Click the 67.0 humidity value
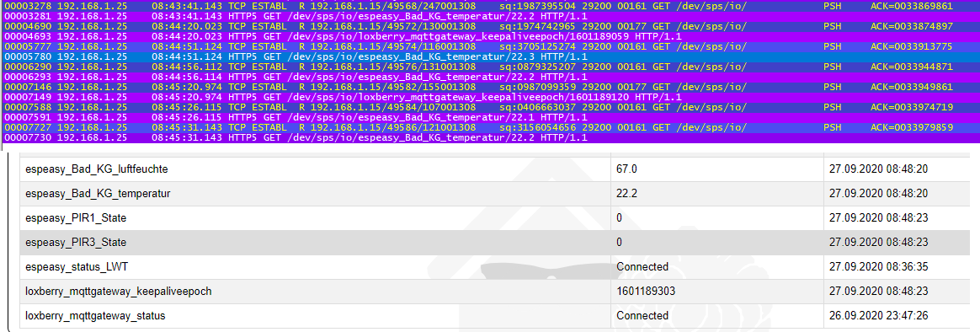980x332 pixels. [627, 169]
